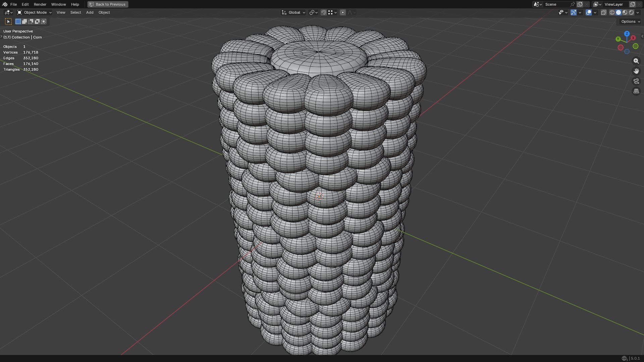Click the red X axis on navigation gizmo
Screen dimensions: 644x362
pyautogui.click(x=633, y=38)
